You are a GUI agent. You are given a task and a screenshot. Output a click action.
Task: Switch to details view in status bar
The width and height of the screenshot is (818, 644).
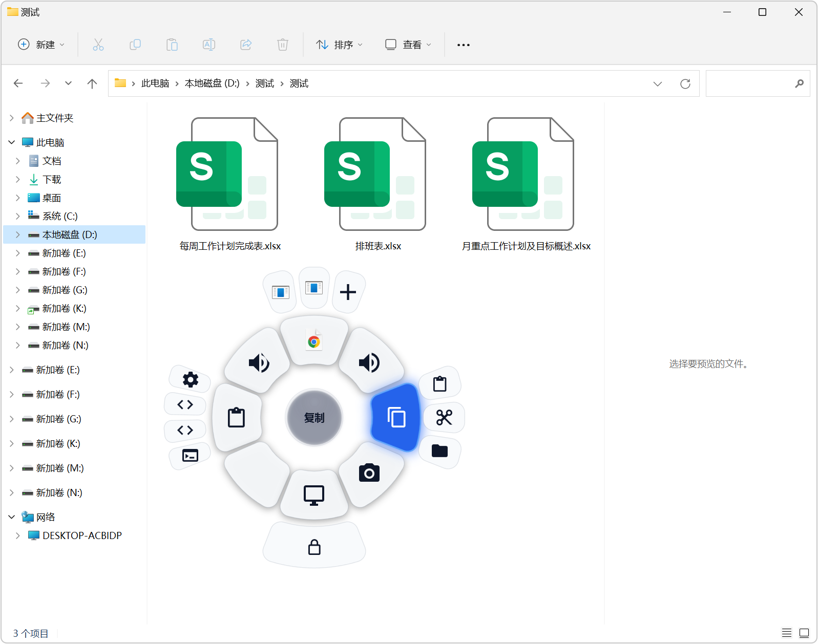coord(787,633)
